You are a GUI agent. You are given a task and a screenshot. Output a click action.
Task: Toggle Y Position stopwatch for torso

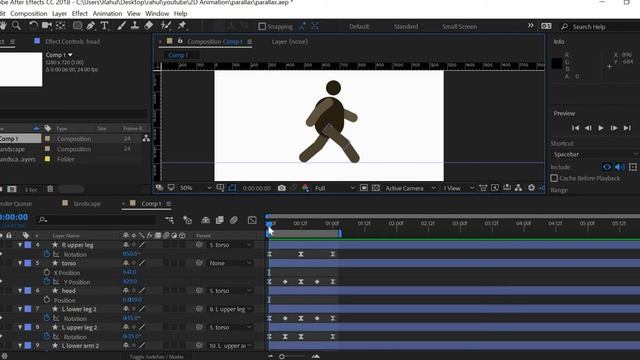pos(47,282)
